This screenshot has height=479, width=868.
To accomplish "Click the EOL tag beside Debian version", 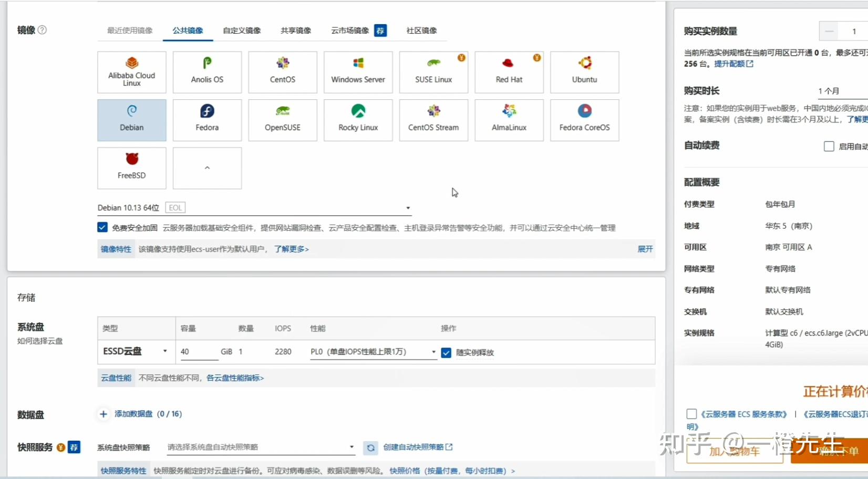I will pos(175,208).
